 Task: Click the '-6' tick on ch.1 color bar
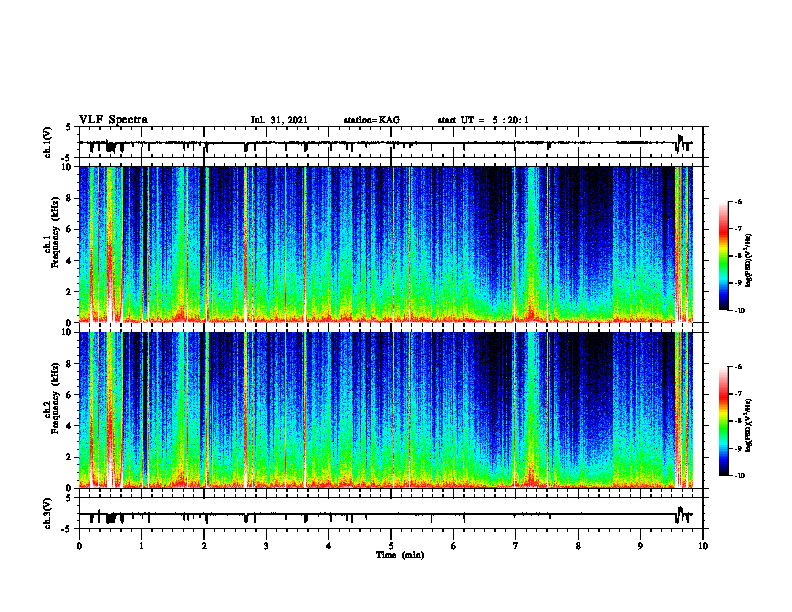coord(738,201)
